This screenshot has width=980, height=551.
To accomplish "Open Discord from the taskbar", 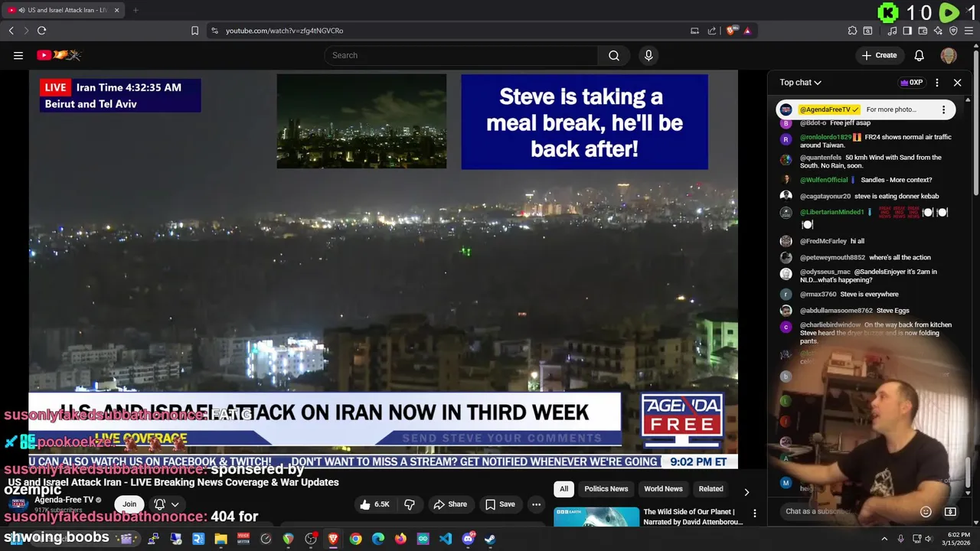I will coord(468,539).
